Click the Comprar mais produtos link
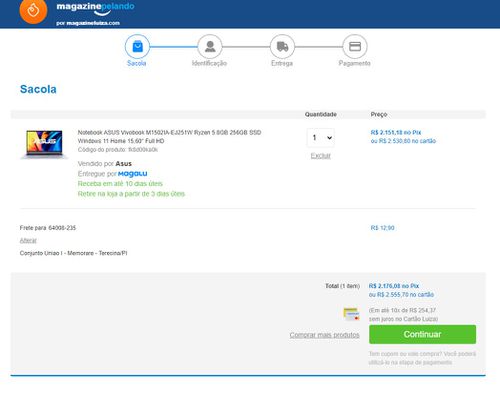500x394 pixels. (x=324, y=335)
